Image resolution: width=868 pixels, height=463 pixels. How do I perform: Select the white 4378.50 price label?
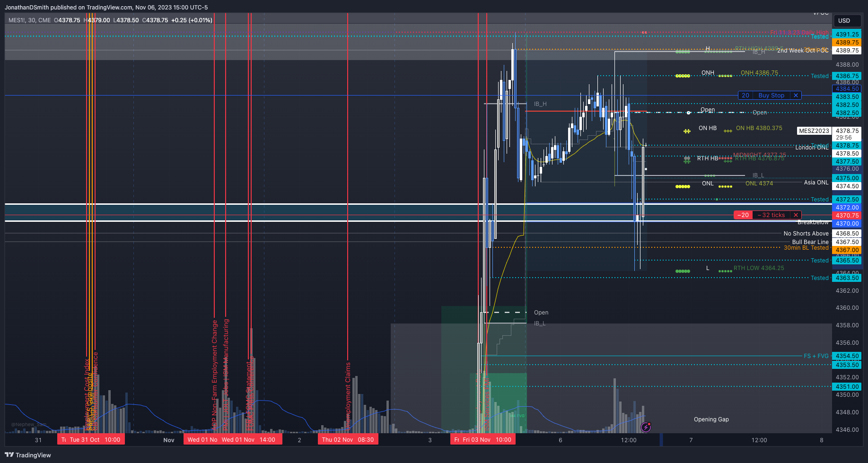coord(847,154)
